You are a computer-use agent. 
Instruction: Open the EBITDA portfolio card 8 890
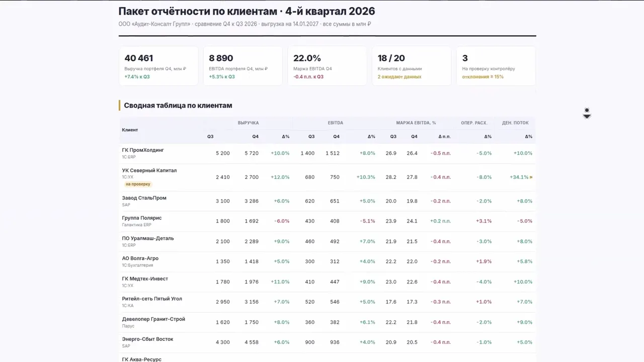243,66
